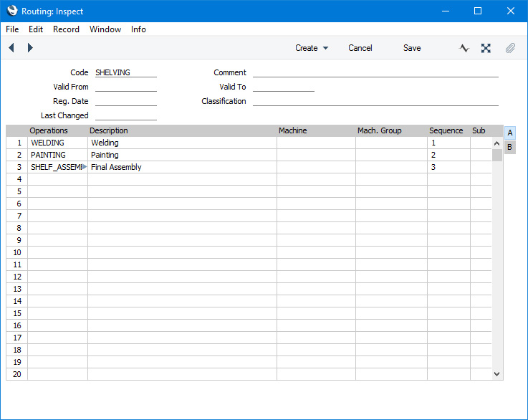Click the Sub cell in Welding row
This screenshot has width=528, height=420.
pyautogui.click(x=481, y=143)
